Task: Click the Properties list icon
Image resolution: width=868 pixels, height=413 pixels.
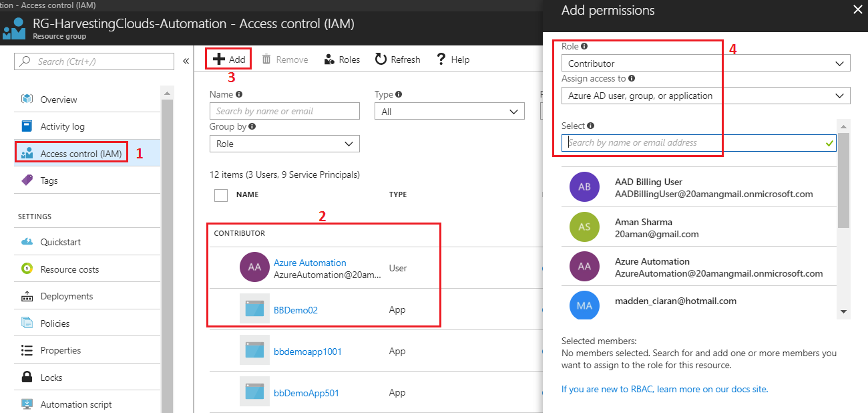Action: click(x=27, y=350)
